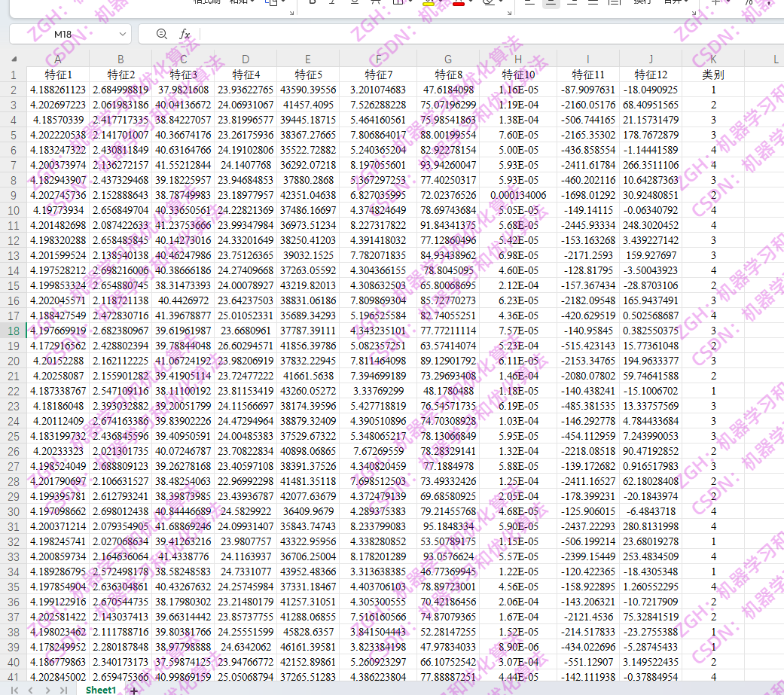The image size is (784, 695).
Task: Select row 25 header
Action: (x=14, y=437)
